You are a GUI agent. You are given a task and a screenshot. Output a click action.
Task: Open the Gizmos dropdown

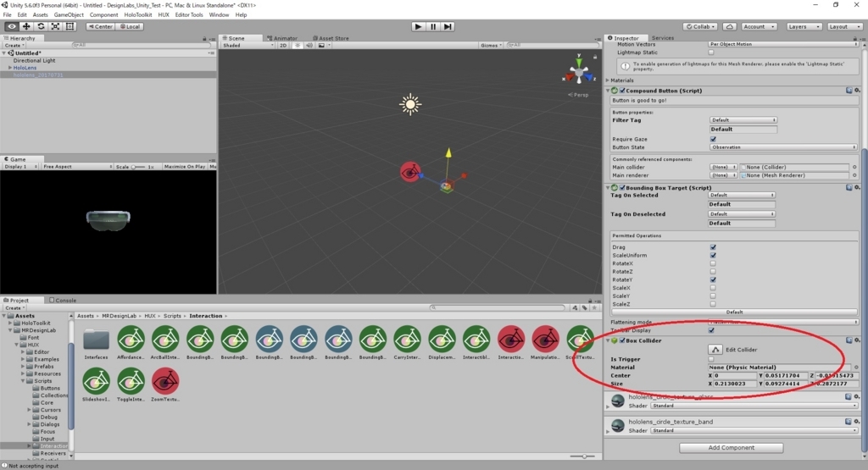point(492,46)
